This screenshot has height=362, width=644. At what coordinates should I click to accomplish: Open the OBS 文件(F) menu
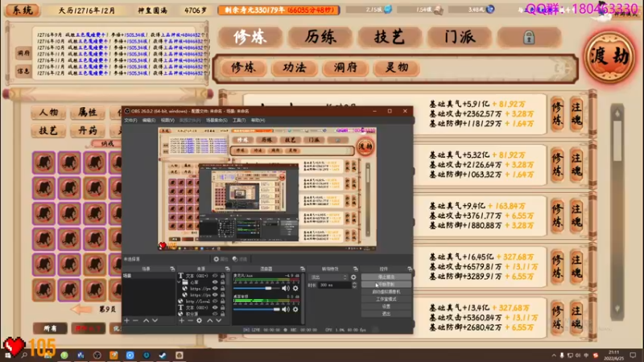coord(130,120)
